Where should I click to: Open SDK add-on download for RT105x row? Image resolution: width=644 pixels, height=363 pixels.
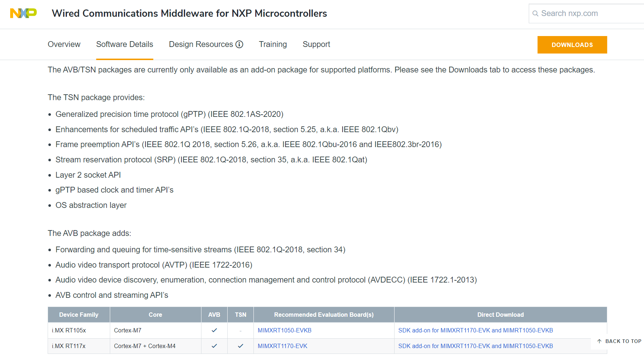475,330
